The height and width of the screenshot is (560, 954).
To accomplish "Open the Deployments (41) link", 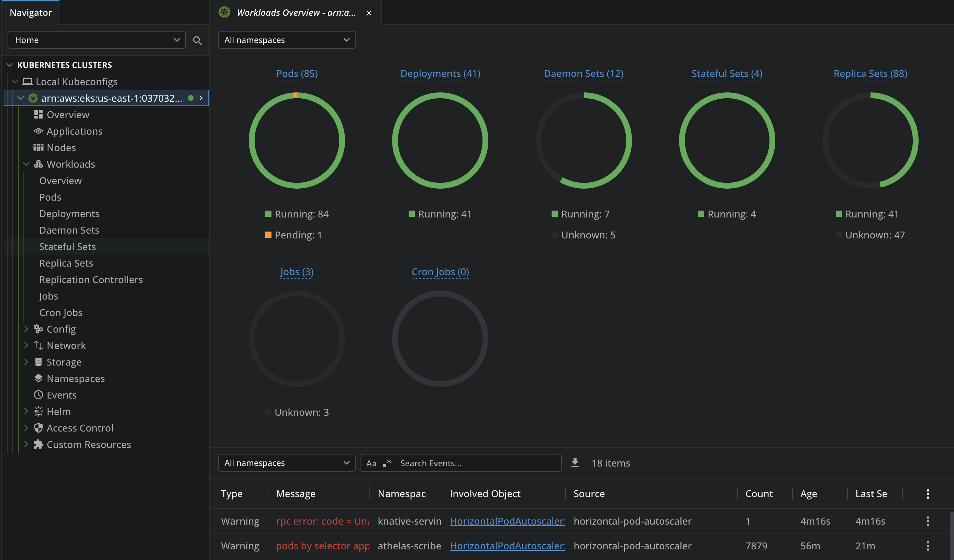I will [440, 74].
